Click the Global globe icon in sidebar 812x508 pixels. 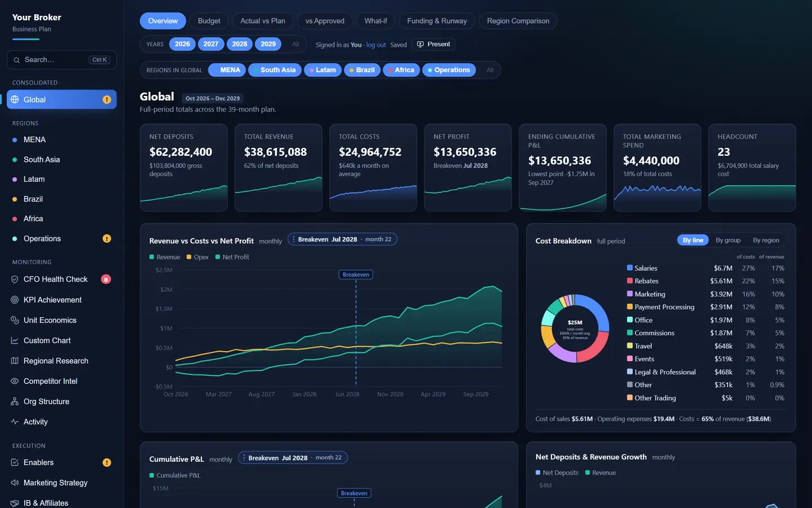coord(15,99)
